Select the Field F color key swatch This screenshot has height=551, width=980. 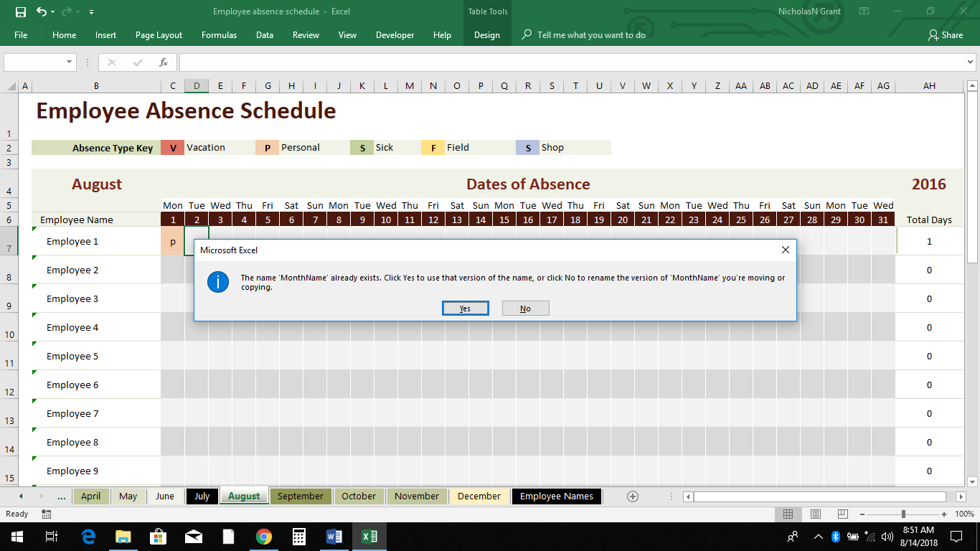click(433, 148)
